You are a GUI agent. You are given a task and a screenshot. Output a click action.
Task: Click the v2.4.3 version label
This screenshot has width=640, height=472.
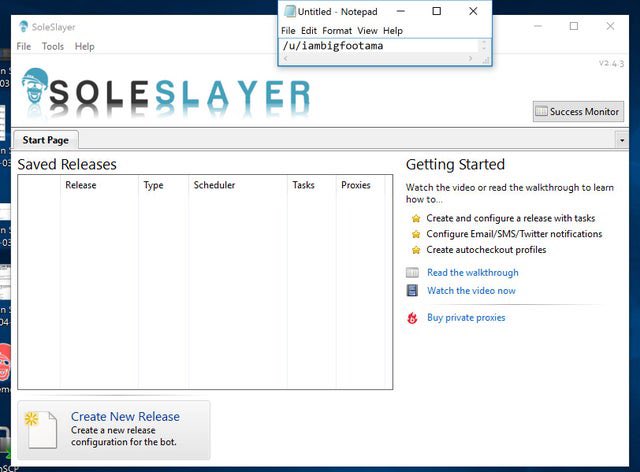pyautogui.click(x=611, y=64)
